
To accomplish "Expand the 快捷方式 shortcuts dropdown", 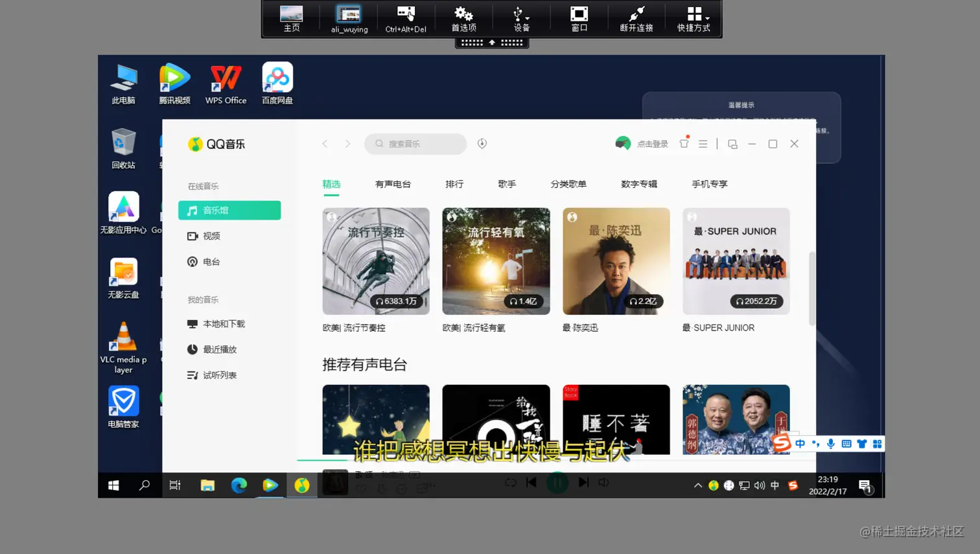I will tap(694, 19).
